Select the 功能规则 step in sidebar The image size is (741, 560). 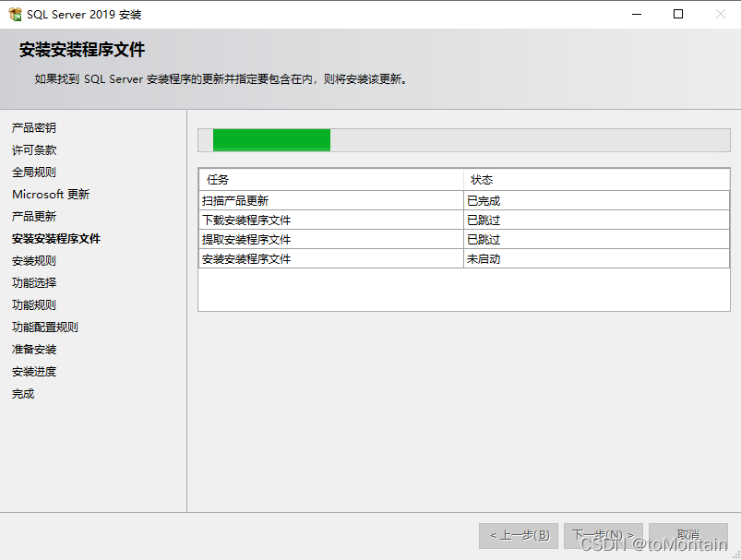click(34, 304)
